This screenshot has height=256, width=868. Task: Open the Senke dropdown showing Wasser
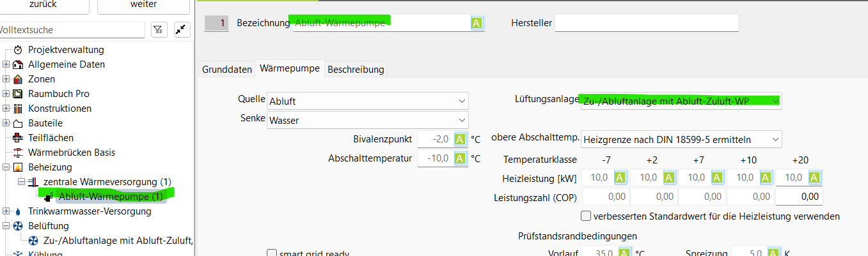pos(367,120)
